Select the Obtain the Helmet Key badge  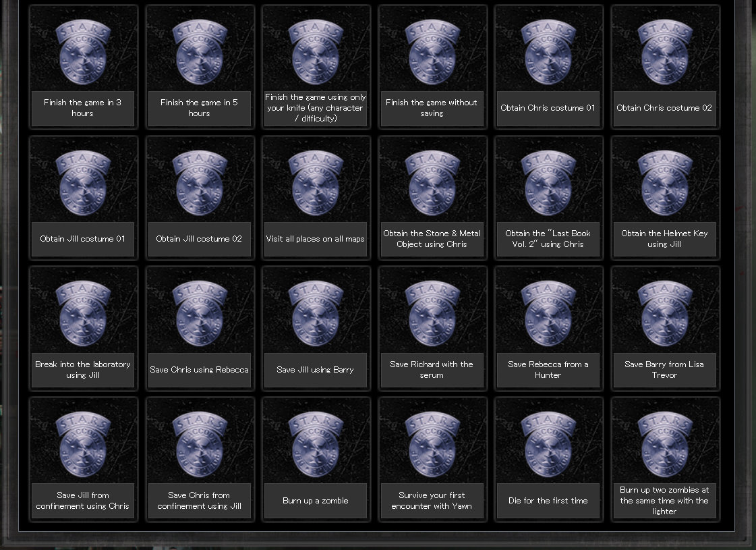[x=664, y=183]
